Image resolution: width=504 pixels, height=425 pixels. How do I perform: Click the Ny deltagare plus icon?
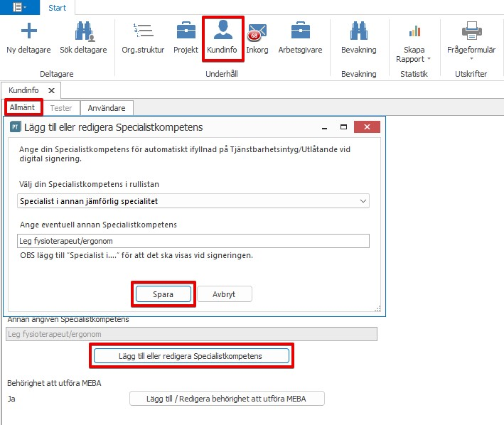click(x=29, y=31)
